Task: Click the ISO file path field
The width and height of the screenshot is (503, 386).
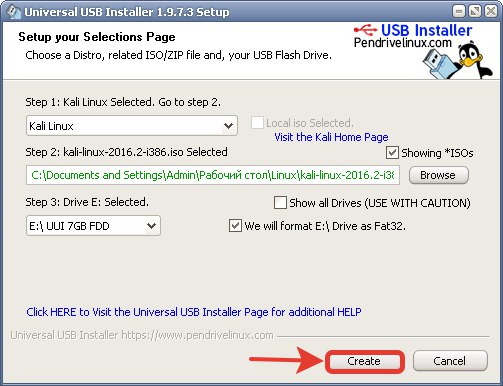Action: 213,175
